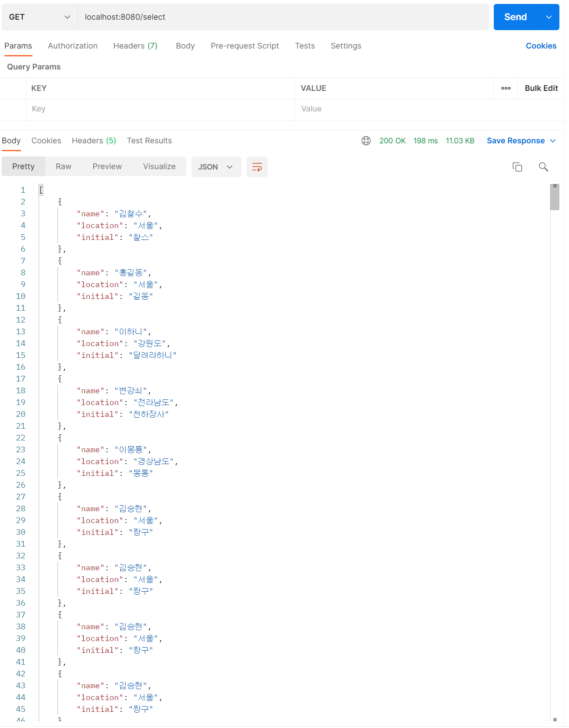Click line number 13 in gutter

tap(21, 332)
